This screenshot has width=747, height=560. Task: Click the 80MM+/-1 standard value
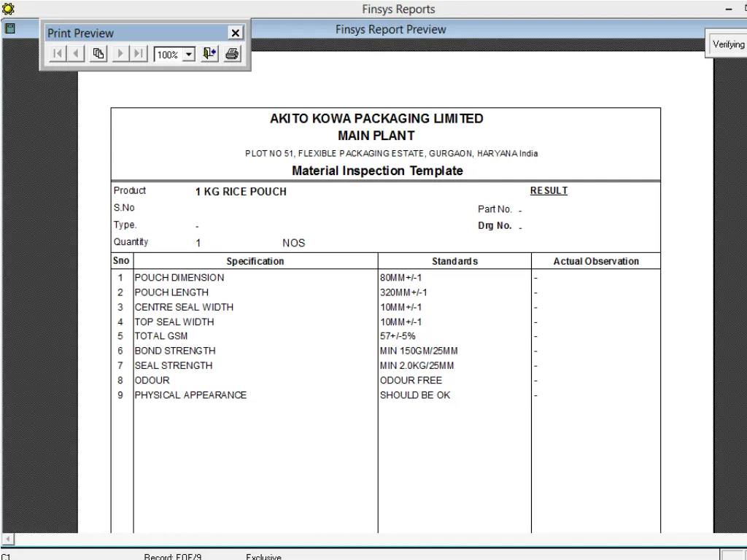(400, 278)
